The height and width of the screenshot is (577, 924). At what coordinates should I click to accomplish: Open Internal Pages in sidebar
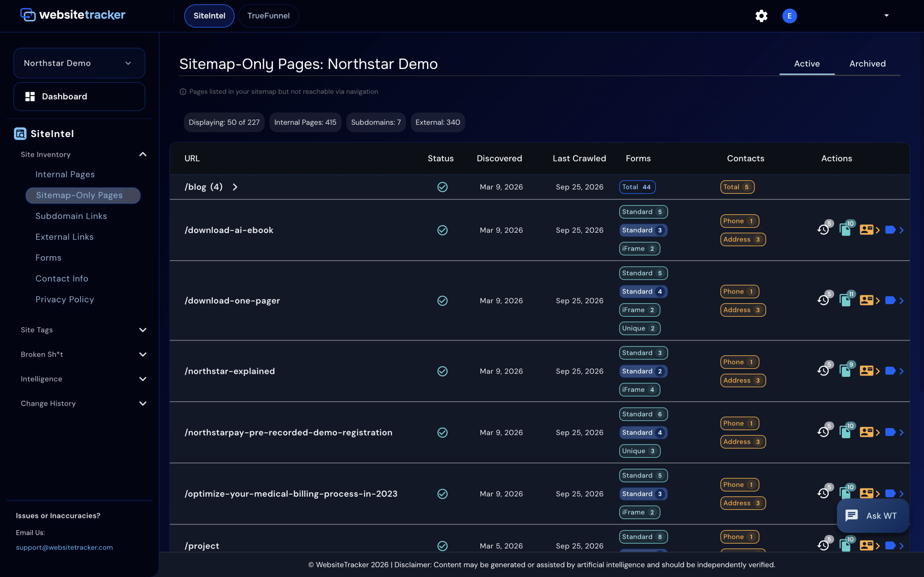click(x=65, y=174)
